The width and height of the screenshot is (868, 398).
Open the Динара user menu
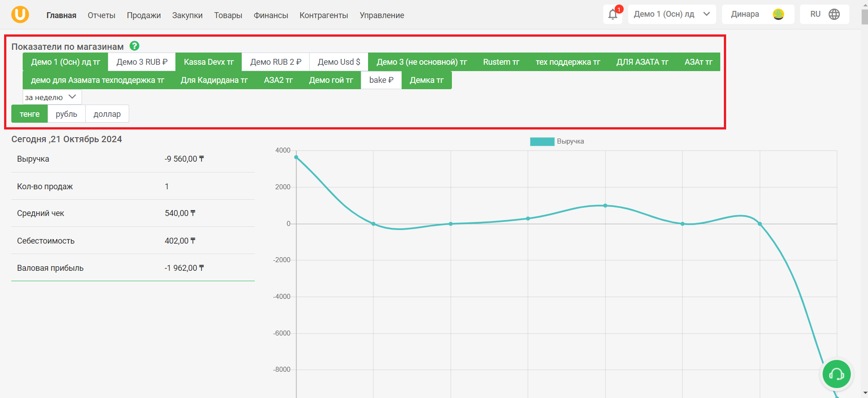coord(758,14)
